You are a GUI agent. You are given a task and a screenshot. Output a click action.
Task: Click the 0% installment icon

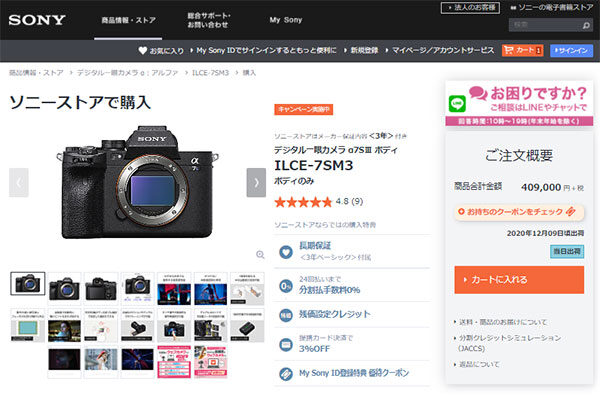[x=285, y=286]
